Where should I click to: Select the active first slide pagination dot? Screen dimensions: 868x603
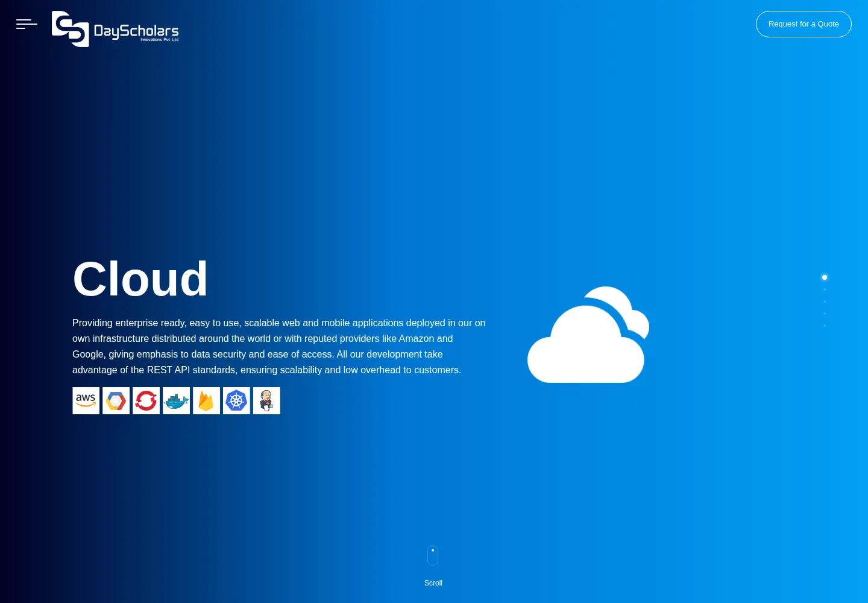[825, 277]
